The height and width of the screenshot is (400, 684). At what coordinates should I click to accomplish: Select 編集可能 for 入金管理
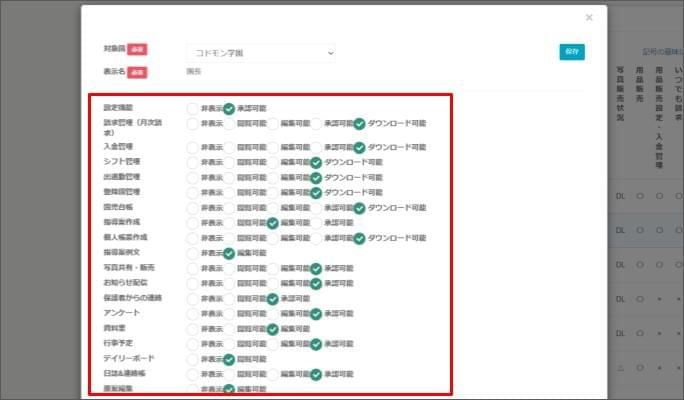(273, 147)
